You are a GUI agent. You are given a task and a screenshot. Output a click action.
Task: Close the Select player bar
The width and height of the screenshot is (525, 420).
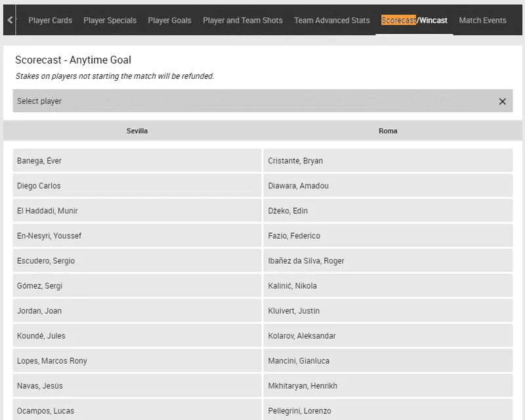502,102
